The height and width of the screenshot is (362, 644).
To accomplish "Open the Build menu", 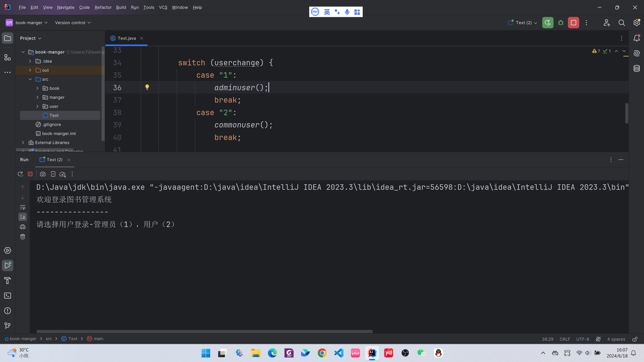I will click(121, 7).
